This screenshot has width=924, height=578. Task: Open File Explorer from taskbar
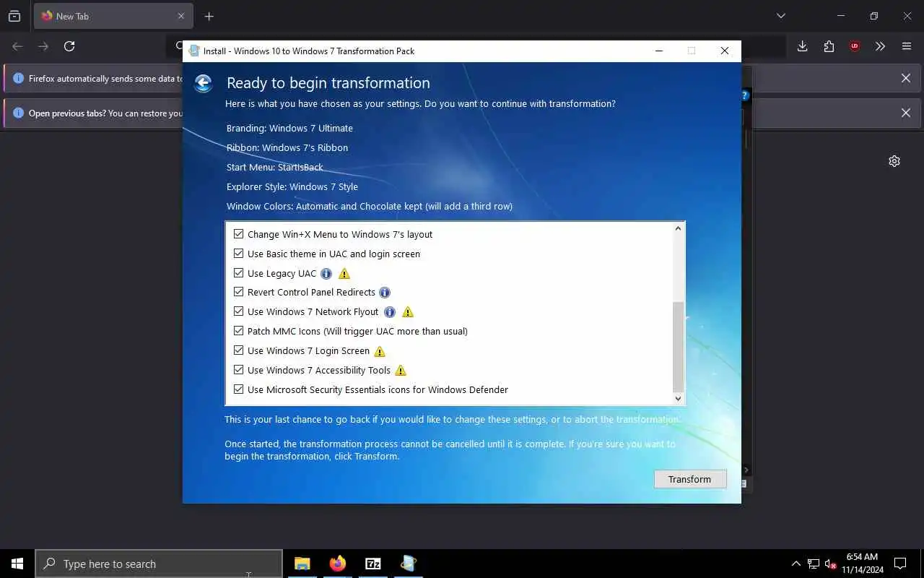[302, 564]
